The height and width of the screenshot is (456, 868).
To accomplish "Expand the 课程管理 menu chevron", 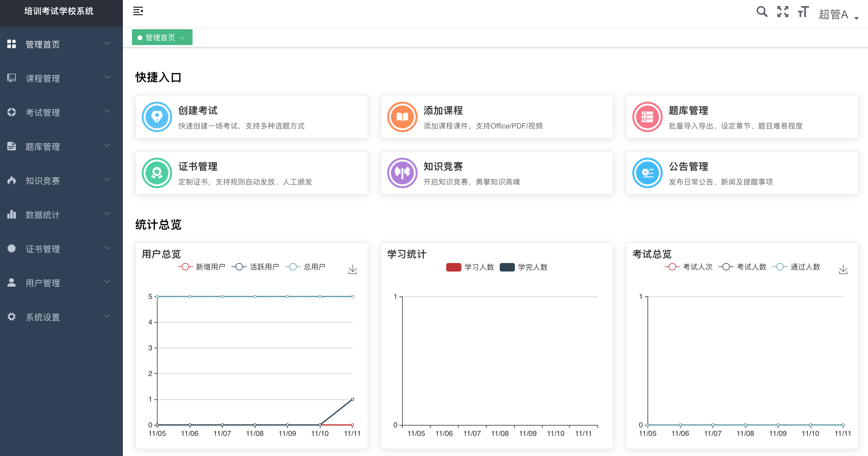I will pyautogui.click(x=107, y=77).
